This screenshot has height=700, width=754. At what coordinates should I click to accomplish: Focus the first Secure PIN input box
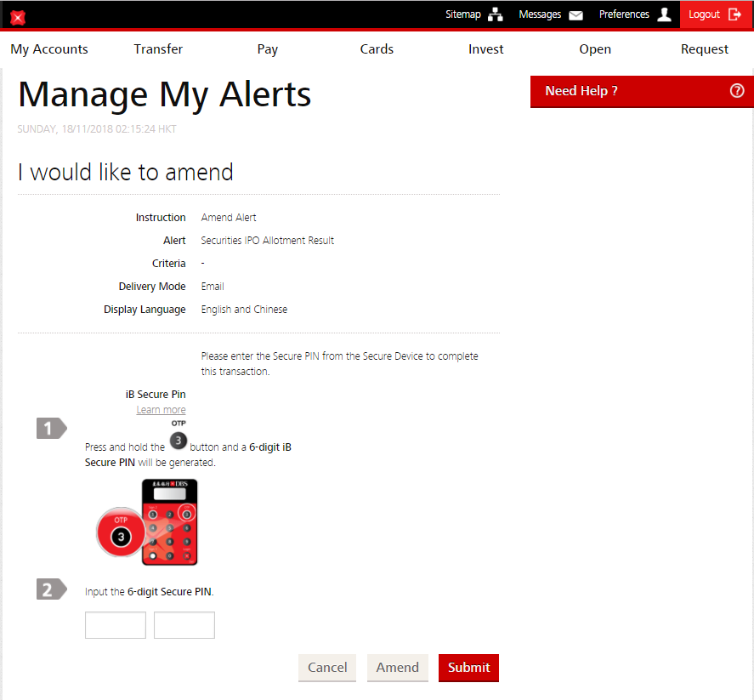(x=116, y=625)
